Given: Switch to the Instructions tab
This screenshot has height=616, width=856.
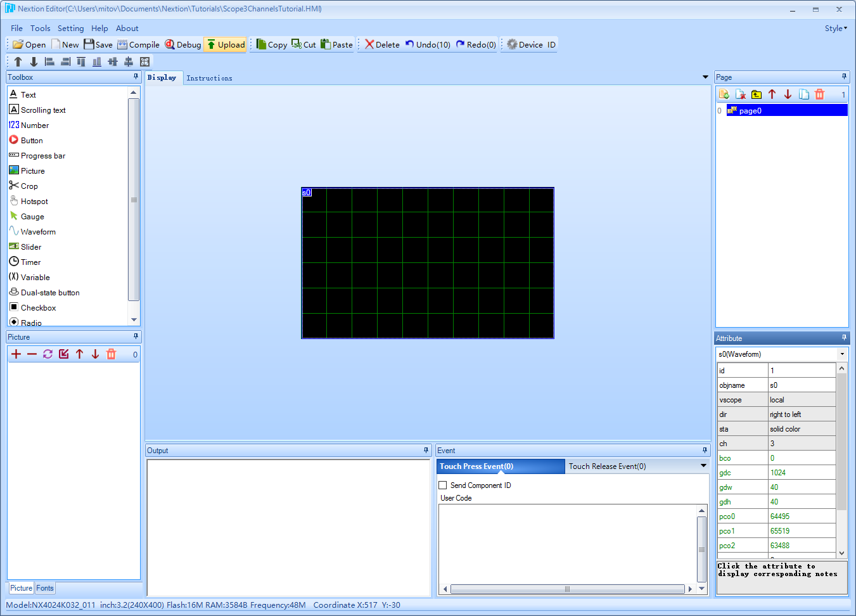Looking at the screenshot, I should coord(210,77).
